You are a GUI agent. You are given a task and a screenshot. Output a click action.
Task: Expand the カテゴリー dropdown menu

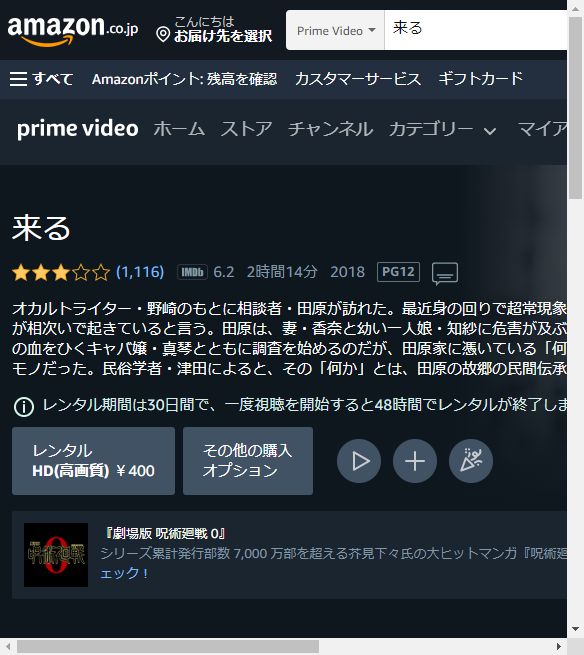(443, 129)
